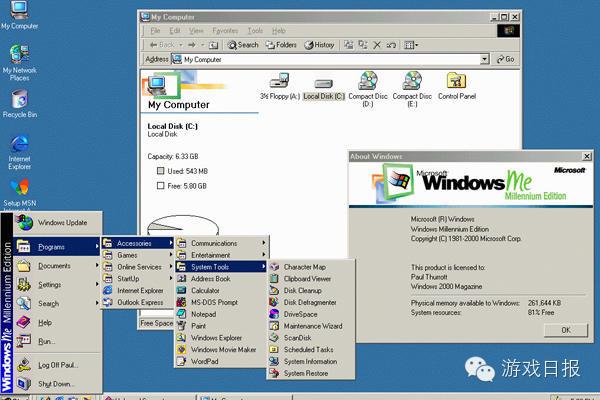Click the Move To toolbar icon
Screen dimensions: 600x400
(349, 45)
